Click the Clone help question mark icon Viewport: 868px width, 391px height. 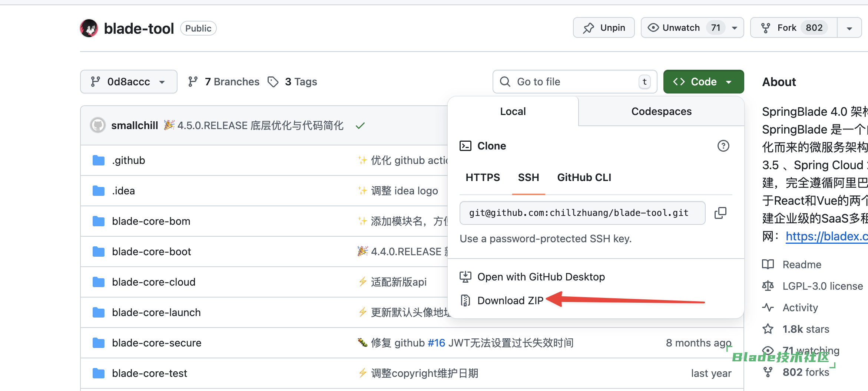point(723,146)
